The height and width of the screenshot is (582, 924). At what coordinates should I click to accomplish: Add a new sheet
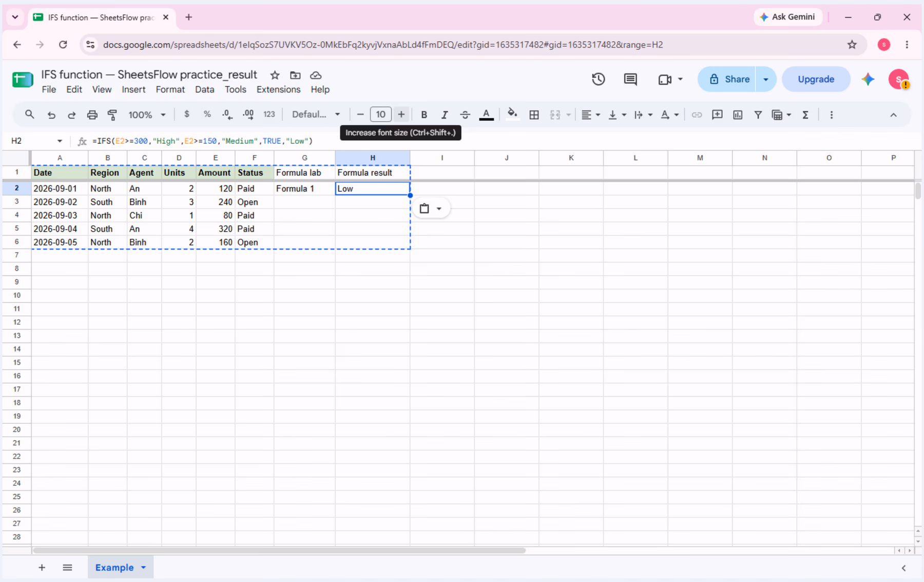click(x=42, y=567)
